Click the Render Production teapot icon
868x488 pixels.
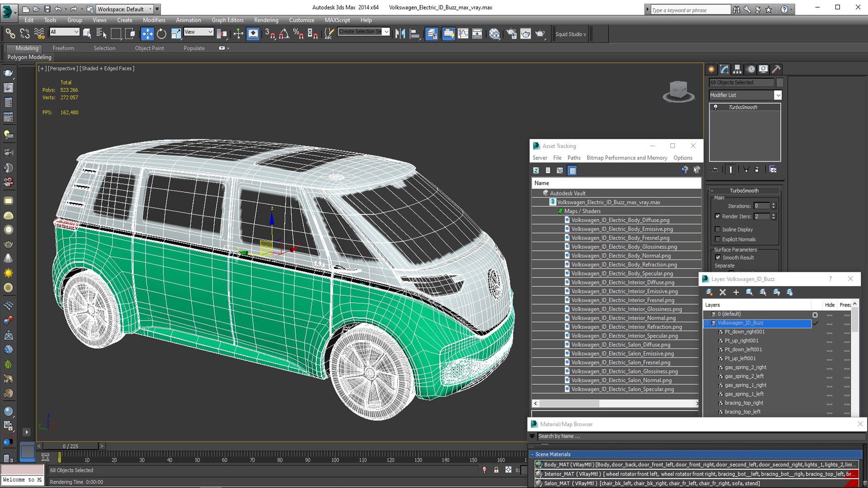pos(540,33)
